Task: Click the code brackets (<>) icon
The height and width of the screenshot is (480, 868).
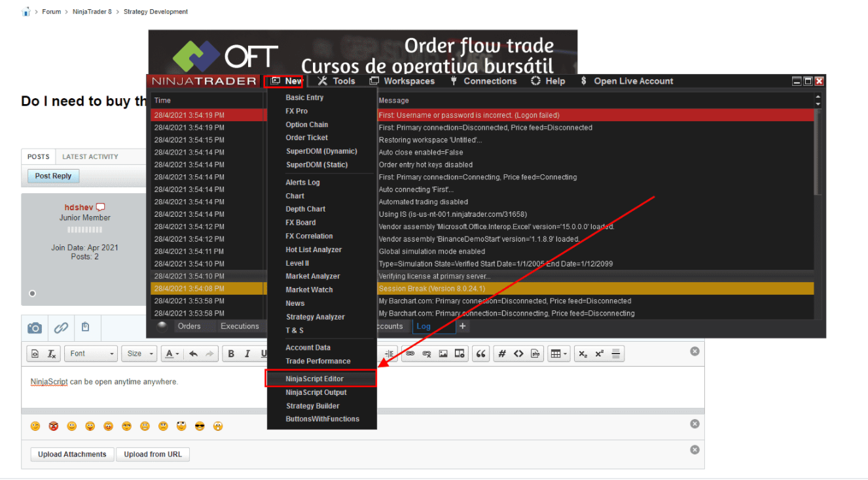Action: [x=518, y=354]
